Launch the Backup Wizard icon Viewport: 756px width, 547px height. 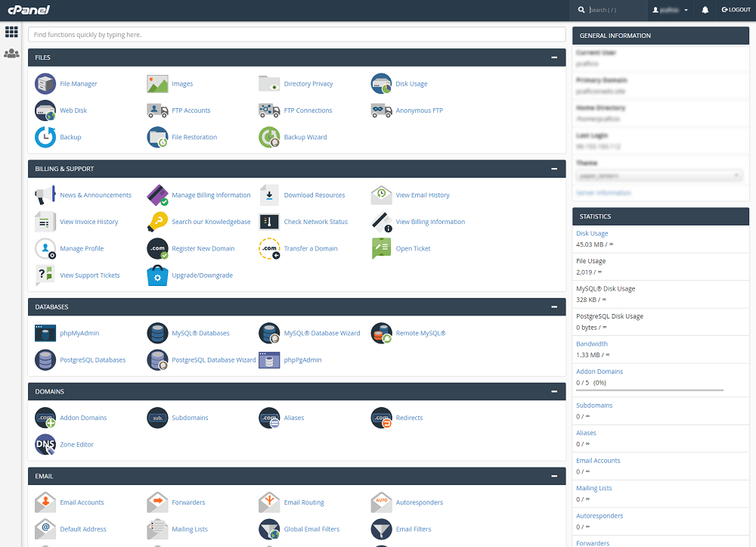point(269,137)
